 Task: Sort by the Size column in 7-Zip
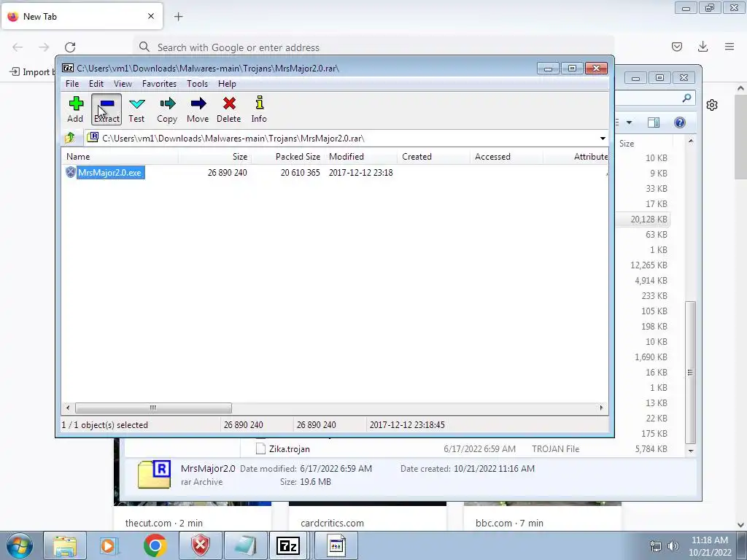(215, 157)
